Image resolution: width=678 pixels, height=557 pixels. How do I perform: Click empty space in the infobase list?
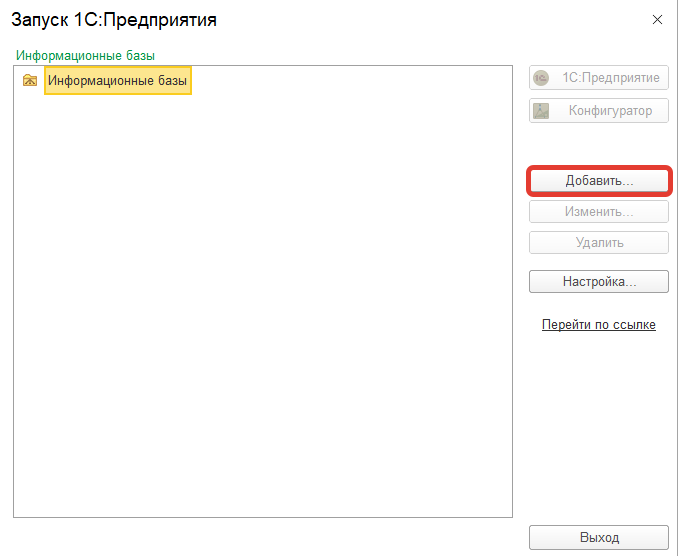click(x=260, y=300)
